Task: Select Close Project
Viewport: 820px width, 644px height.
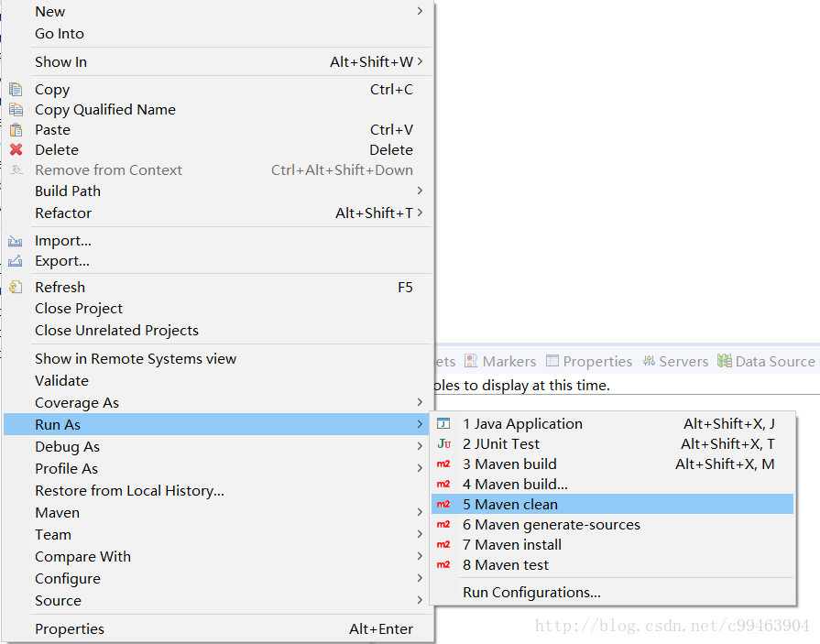Action: 217,309
